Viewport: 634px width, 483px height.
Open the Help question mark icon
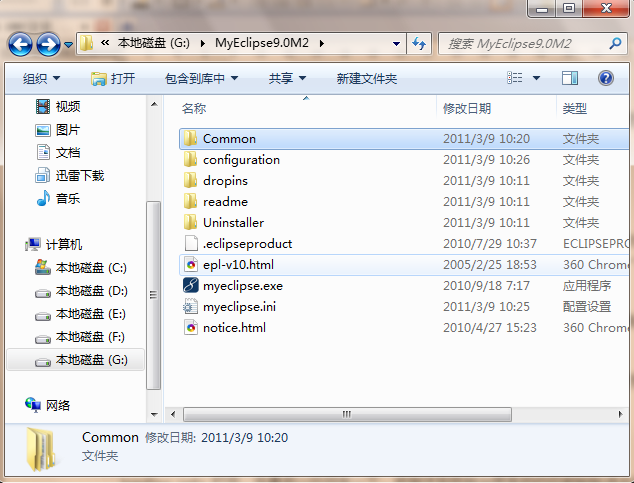coord(606,78)
